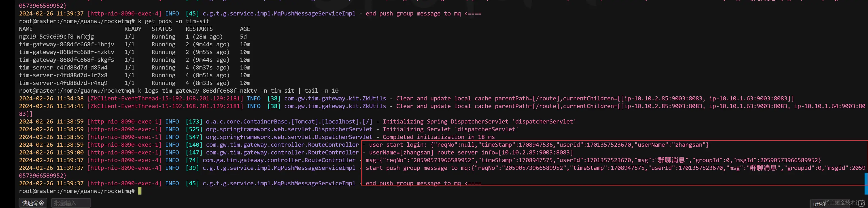Click "Initializing Servlet 'dispatcherServlet'" message

pos(451,129)
